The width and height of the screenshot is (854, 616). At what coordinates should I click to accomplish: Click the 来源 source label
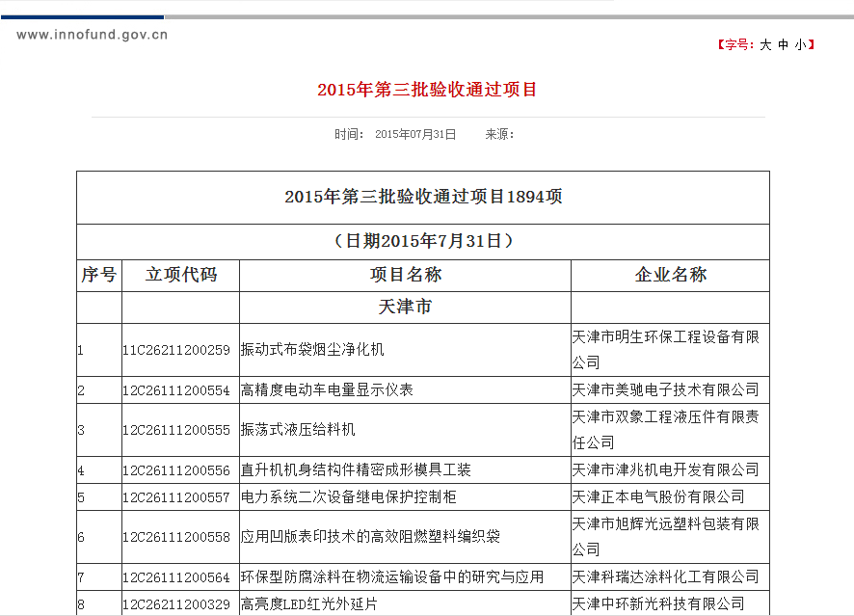point(498,134)
